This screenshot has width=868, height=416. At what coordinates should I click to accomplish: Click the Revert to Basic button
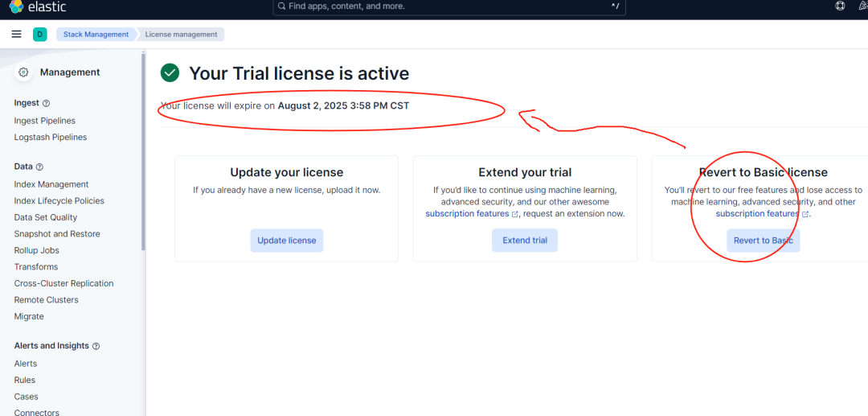coord(764,241)
